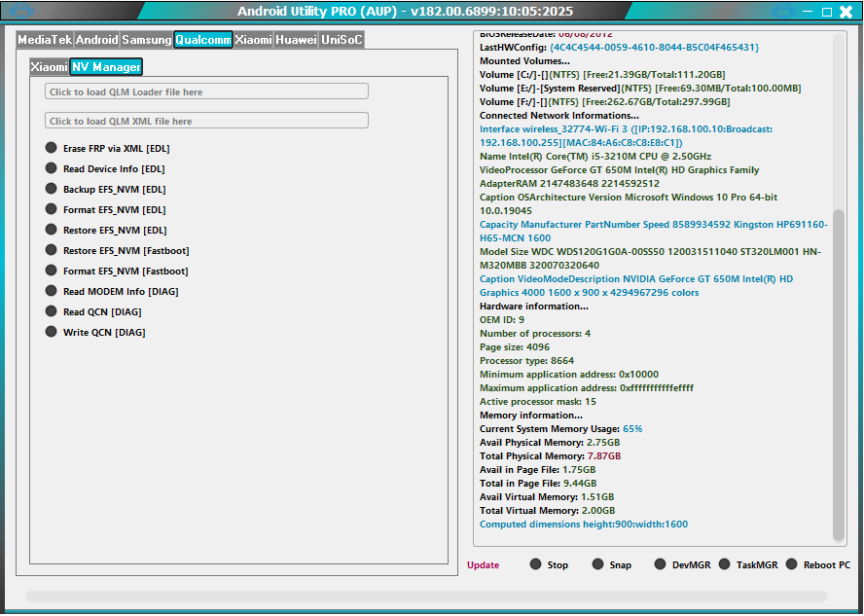This screenshot has width=864, height=616.
Task: Select Write QCN [DIAG] option
Action: (95, 332)
